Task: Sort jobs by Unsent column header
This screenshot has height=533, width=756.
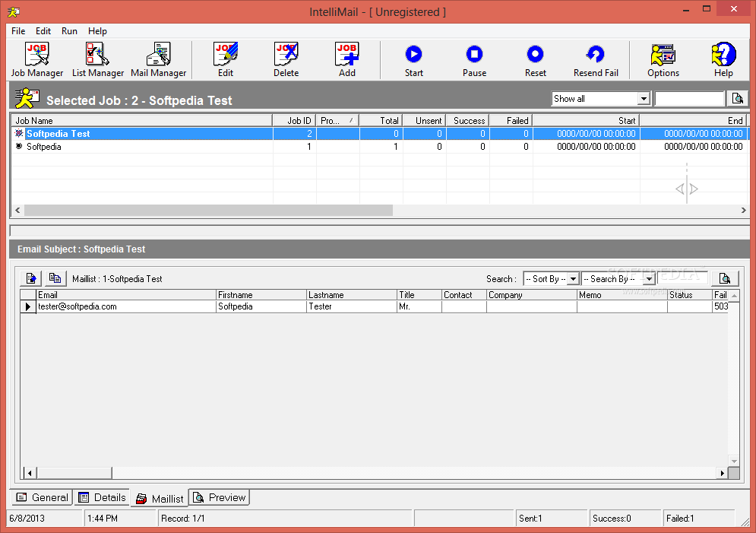Action: pos(424,121)
